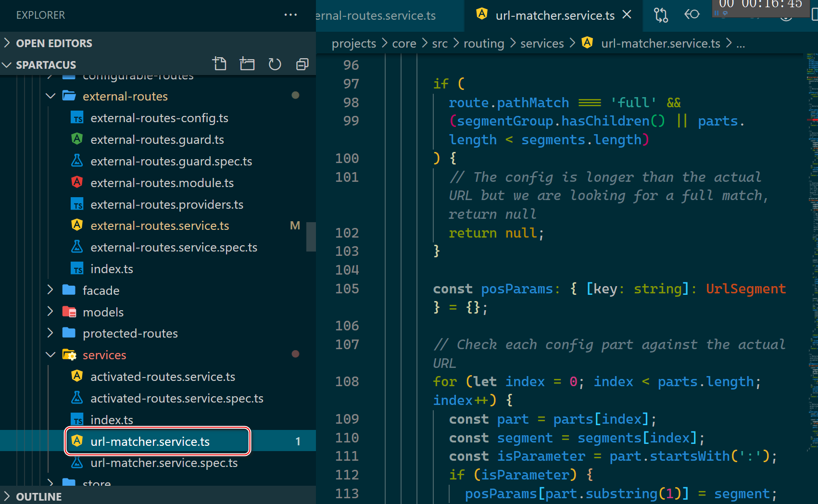Click the explorer vertical scrollbar thumb
The height and width of the screenshot is (504, 818).
point(311,236)
